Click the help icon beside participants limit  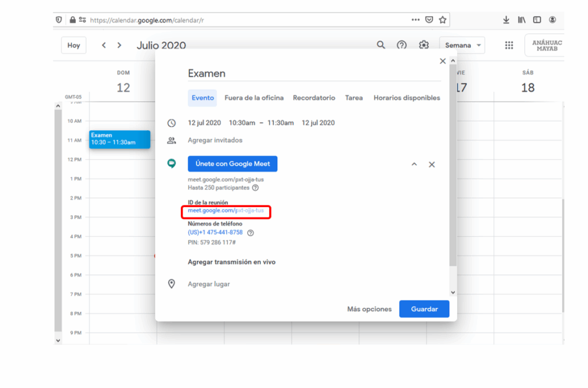coord(256,188)
